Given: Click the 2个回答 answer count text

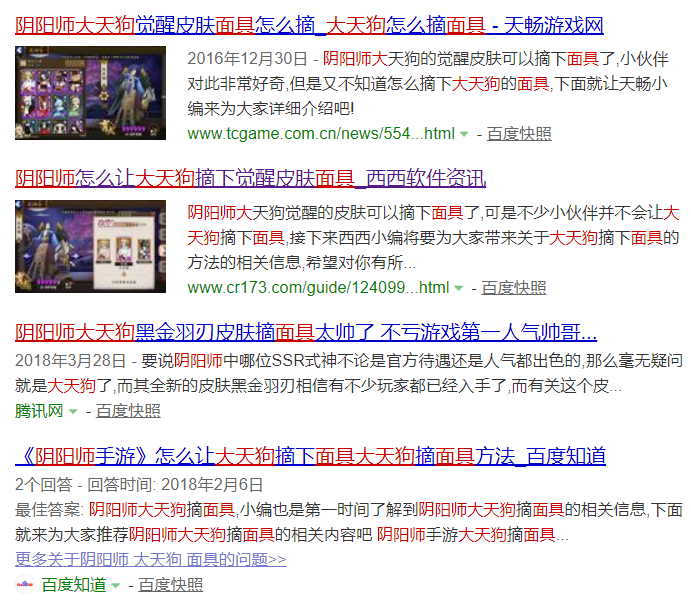Looking at the screenshot, I should 44,485.
